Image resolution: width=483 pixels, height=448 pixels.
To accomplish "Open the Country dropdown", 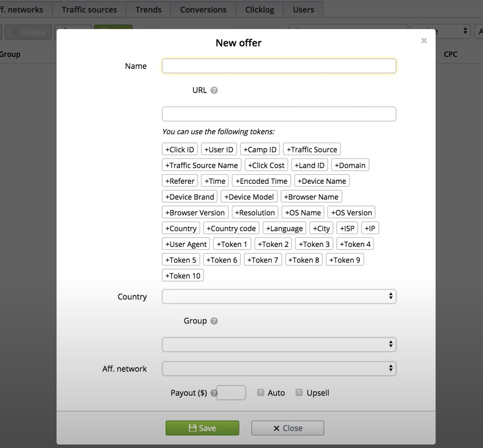I will tap(279, 297).
